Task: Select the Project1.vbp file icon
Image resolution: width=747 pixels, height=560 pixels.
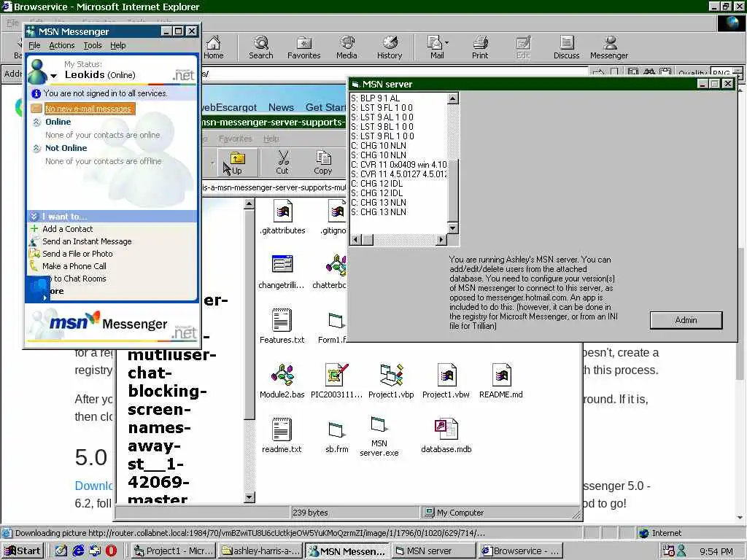Action: [391, 381]
